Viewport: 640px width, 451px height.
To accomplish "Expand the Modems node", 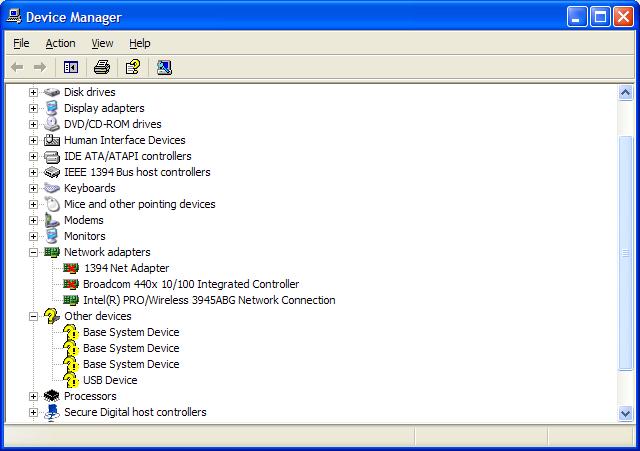I will 33,220.
